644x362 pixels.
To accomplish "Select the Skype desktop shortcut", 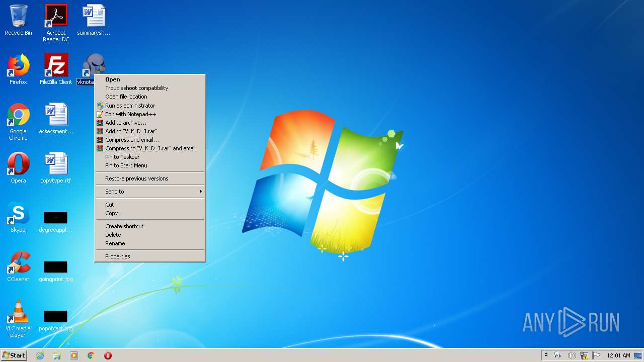I will (18, 217).
